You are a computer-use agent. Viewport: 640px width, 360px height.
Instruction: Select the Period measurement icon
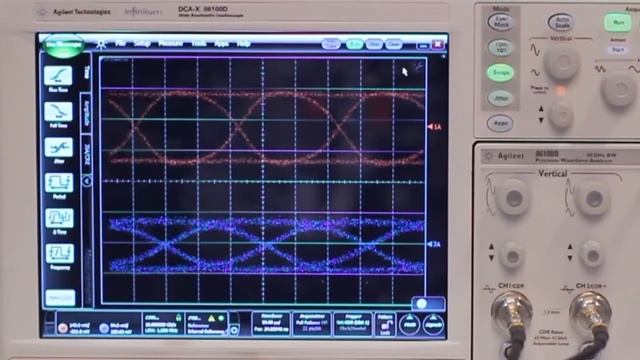click(59, 183)
